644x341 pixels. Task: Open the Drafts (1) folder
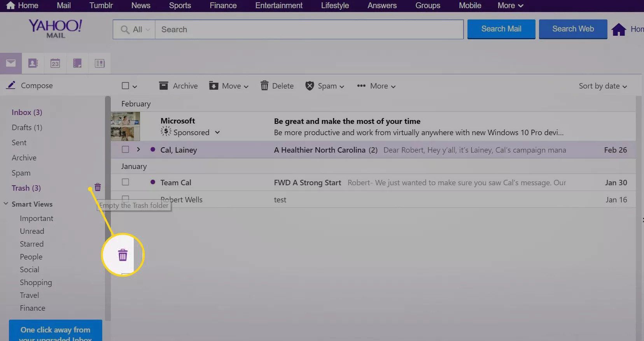(x=27, y=127)
